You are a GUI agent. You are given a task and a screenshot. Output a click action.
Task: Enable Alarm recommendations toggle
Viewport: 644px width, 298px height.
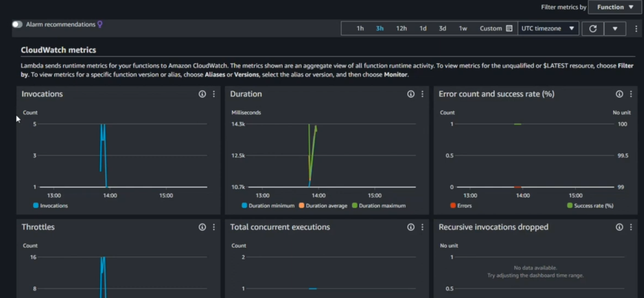[17, 24]
